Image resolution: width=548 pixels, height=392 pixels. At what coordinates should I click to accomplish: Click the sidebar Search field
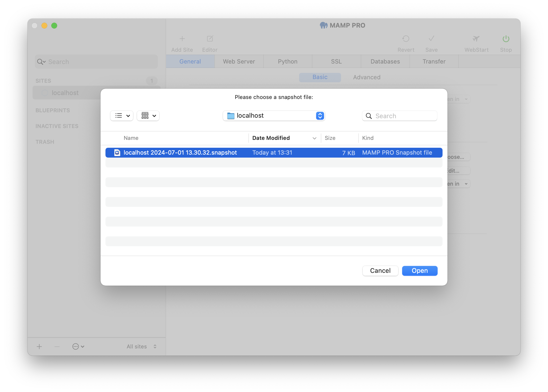pos(96,62)
